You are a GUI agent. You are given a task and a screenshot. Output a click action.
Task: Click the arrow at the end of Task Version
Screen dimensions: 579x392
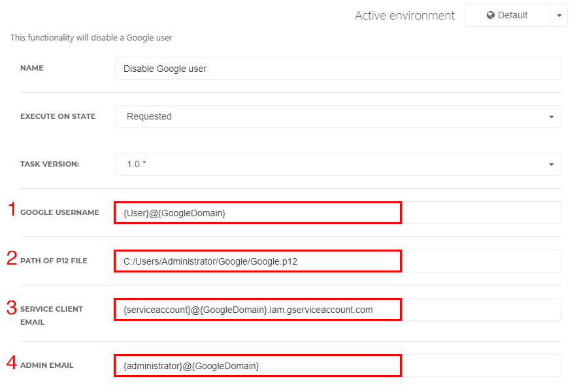pyautogui.click(x=551, y=164)
